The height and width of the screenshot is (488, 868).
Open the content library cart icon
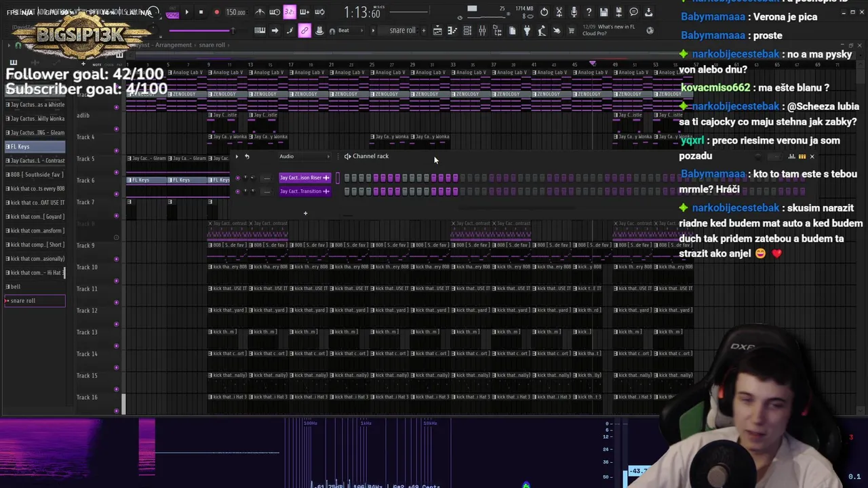coord(572,30)
